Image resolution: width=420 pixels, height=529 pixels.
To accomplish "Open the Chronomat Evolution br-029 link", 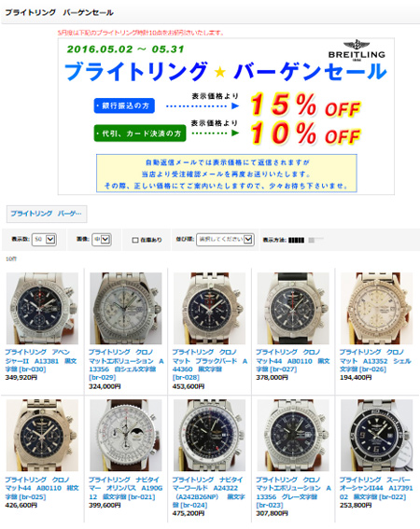I will click(x=126, y=365).
